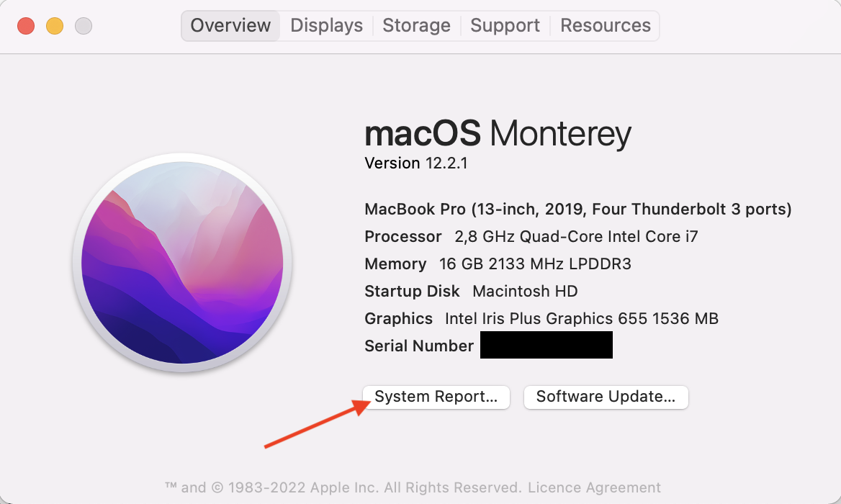Open the Displays tab
841x504 pixels.
click(326, 26)
